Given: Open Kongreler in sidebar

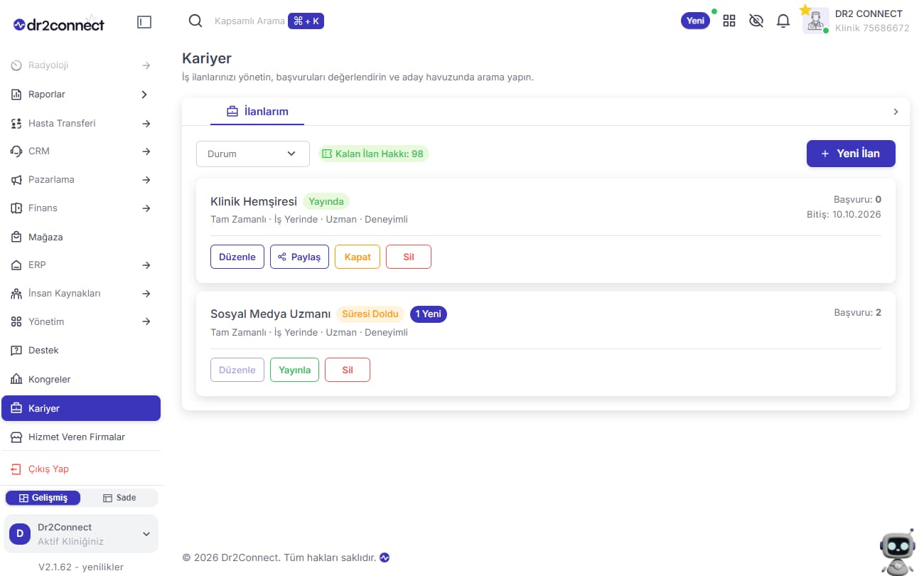Looking at the screenshot, I should click(81, 379).
